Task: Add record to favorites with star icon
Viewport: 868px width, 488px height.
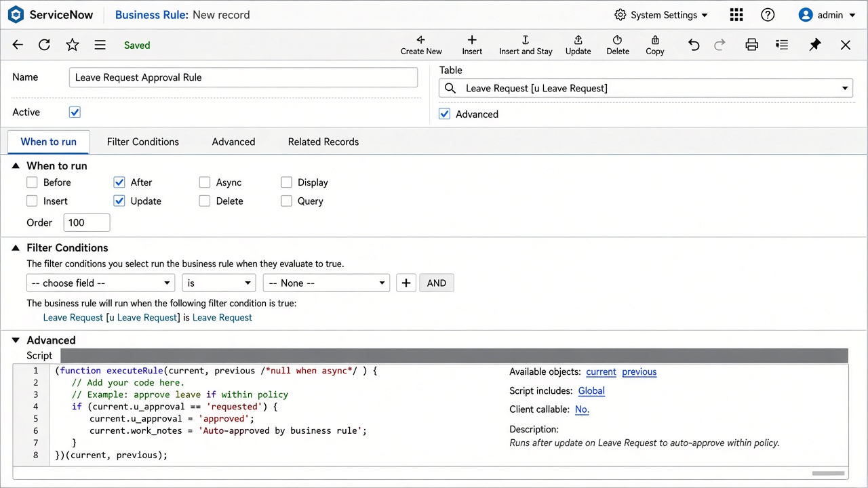Action: tap(73, 45)
